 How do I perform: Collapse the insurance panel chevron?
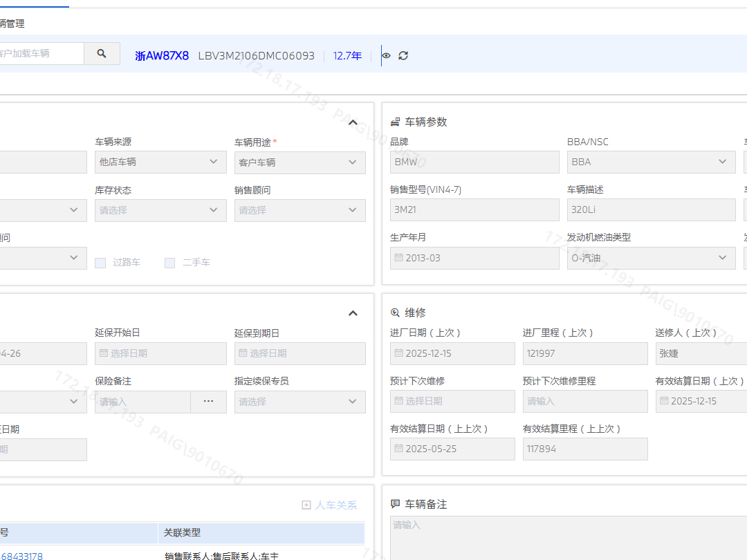[353, 313]
